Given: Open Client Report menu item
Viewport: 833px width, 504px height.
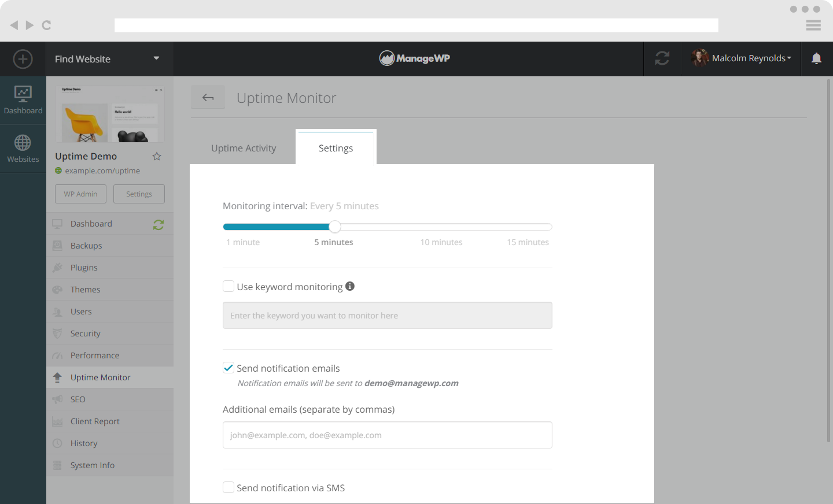Looking at the screenshot, I should [110, 421].
